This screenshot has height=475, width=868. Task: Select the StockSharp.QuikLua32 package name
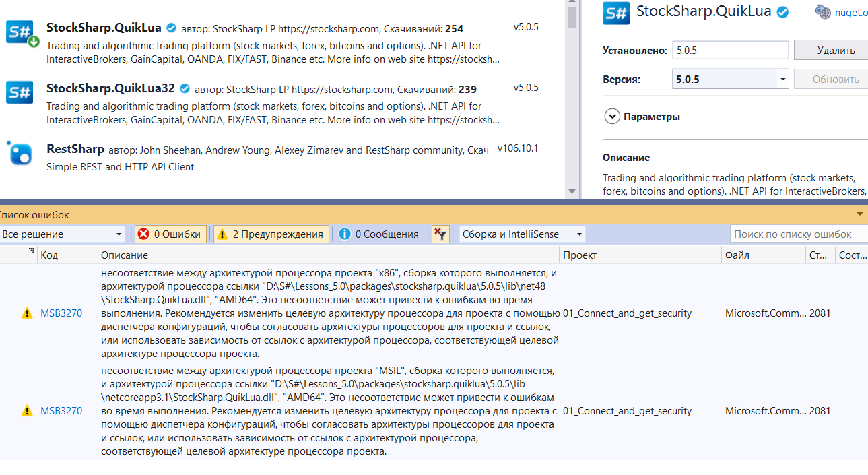tap(110, 88)
